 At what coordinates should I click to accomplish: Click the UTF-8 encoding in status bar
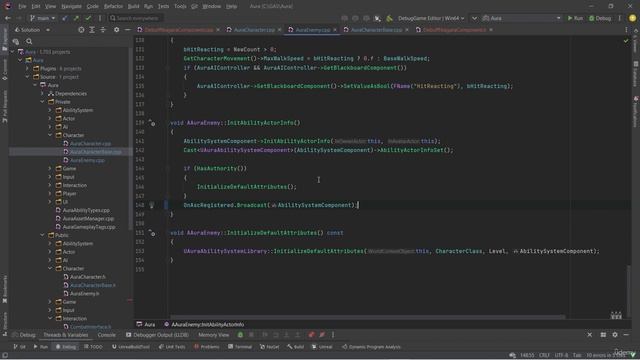[561, 356]
